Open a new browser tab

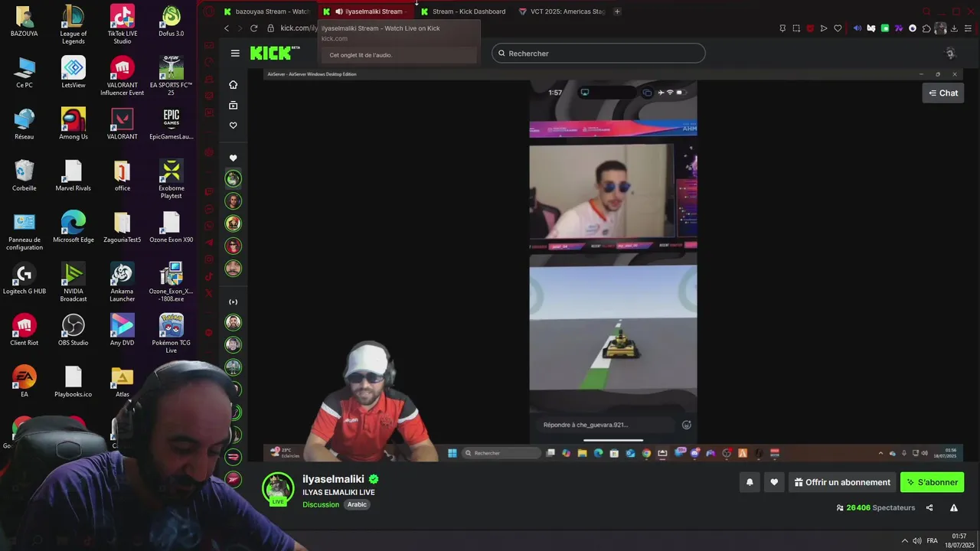pos(617,11)
